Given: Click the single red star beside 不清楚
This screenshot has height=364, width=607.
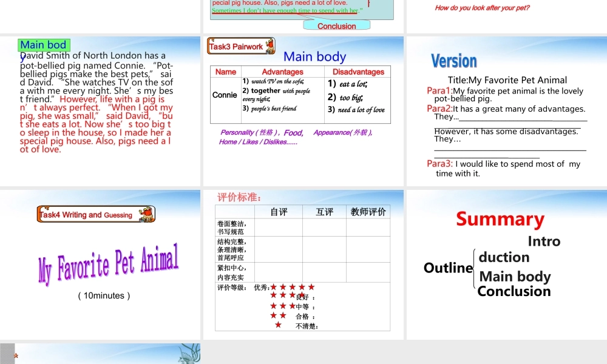Looking at the screenshot, I should [x=278, y=325].
